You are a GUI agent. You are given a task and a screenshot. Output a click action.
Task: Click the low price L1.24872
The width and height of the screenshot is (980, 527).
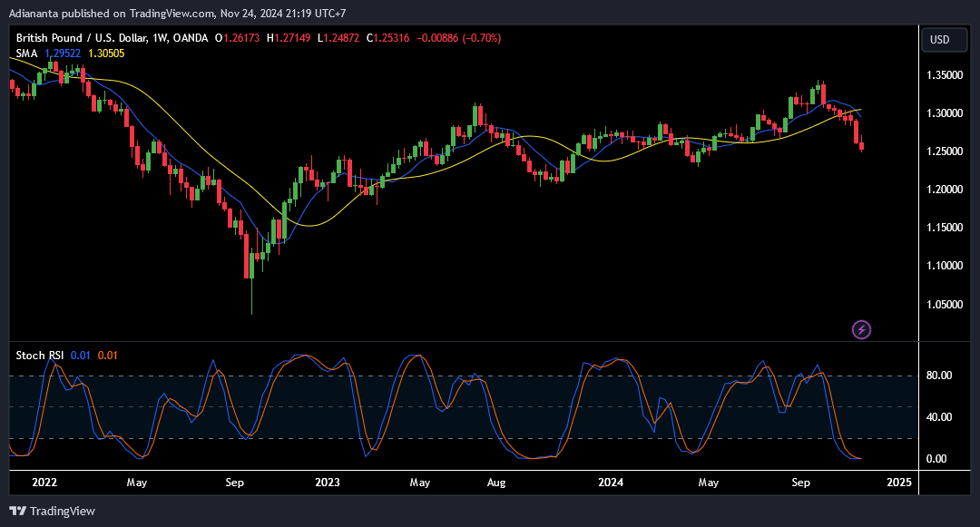tap(338, 38)
